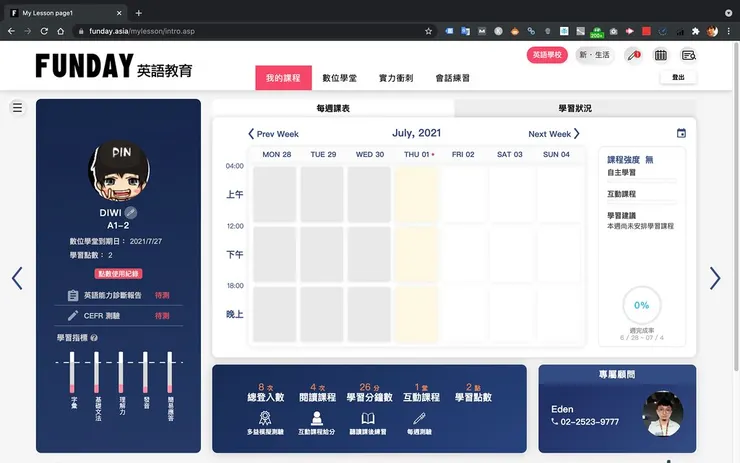Click the 學習點數 2 點 statistic
Image resolution: width=740 pixels, height=463 pixels.
tap(473, 393)
